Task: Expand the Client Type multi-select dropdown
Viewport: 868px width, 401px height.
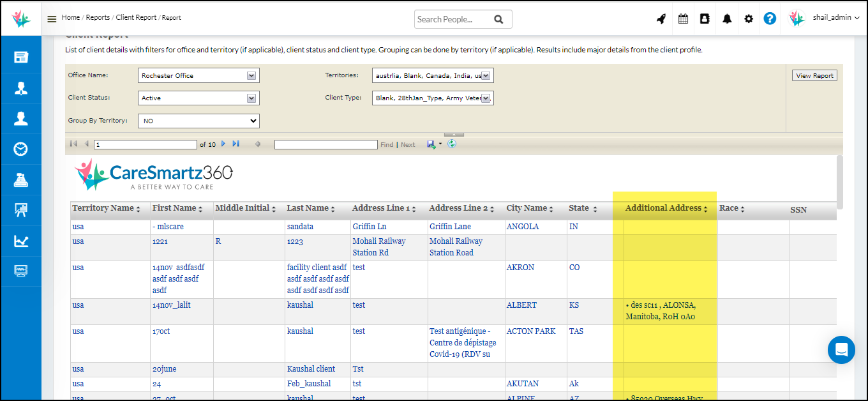Action: (486, 98)
